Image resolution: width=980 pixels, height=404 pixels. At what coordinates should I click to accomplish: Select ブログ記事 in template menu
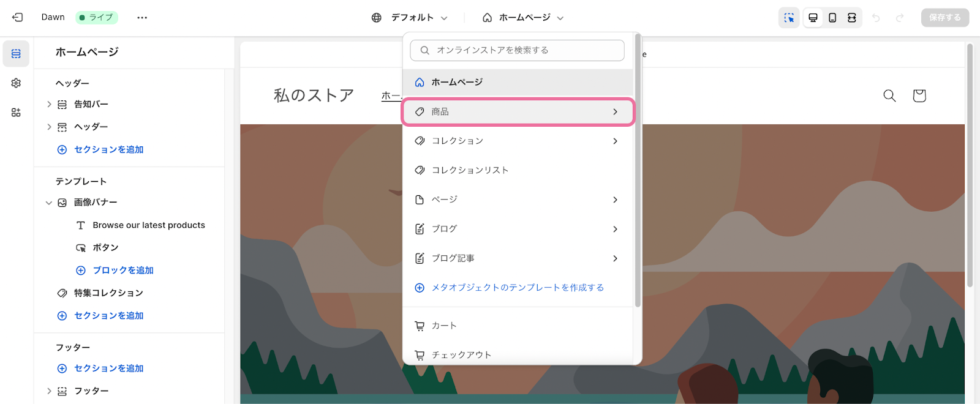[x=518, y=258]
